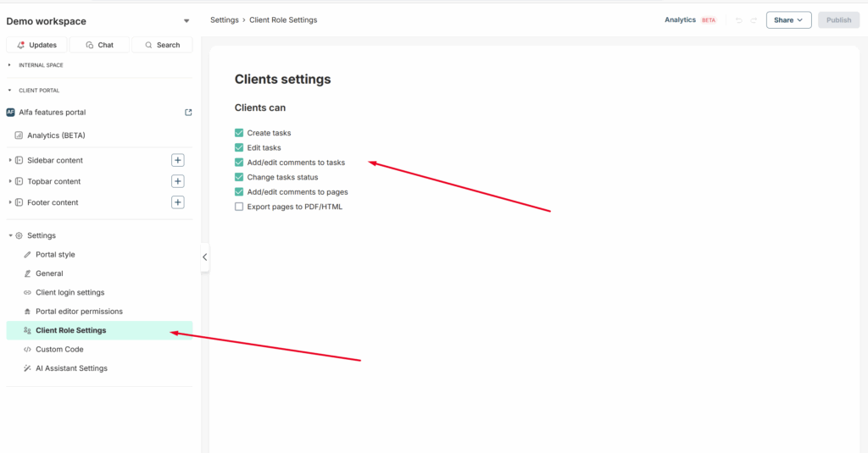Image resolution: width=868 pixels, height=453 pixels.
Task: Click the Topbar content layout icon
Action: tap(19, 181)
